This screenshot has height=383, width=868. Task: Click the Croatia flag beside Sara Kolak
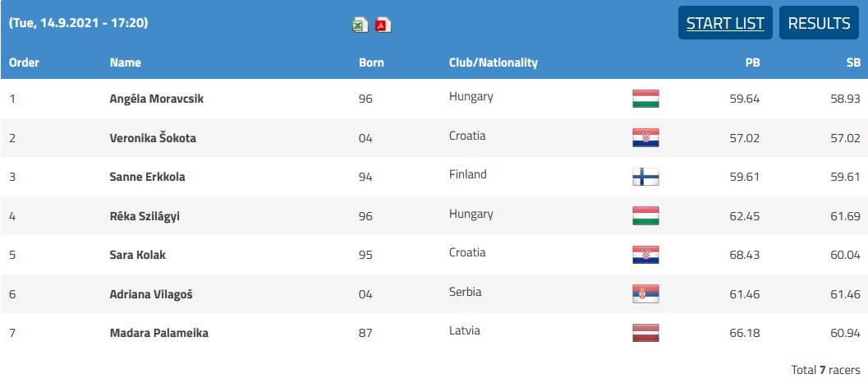coord(645,255)
